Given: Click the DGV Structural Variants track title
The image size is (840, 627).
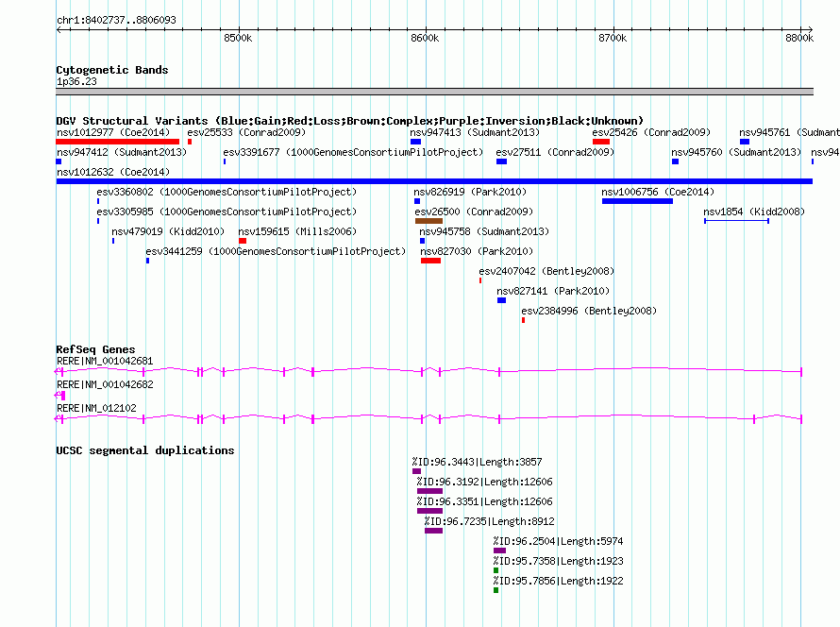Looking at the screenshot, I should coord(349,121).
